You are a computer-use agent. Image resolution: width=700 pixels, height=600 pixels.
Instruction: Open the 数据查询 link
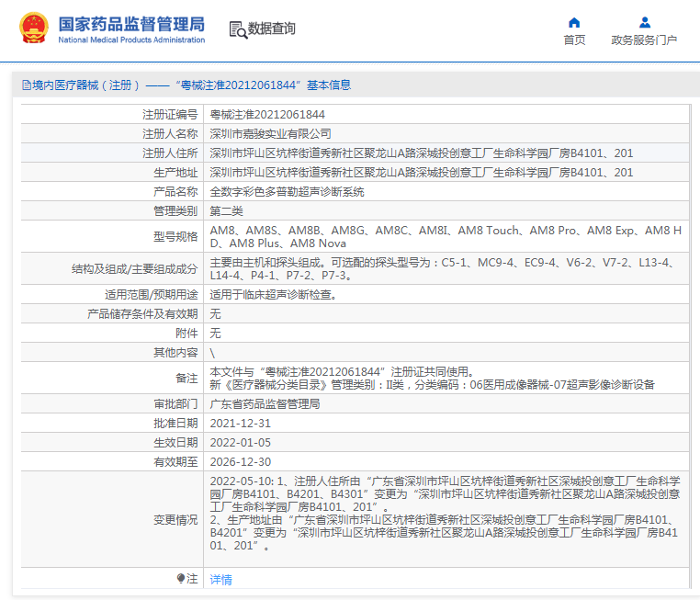272,29
